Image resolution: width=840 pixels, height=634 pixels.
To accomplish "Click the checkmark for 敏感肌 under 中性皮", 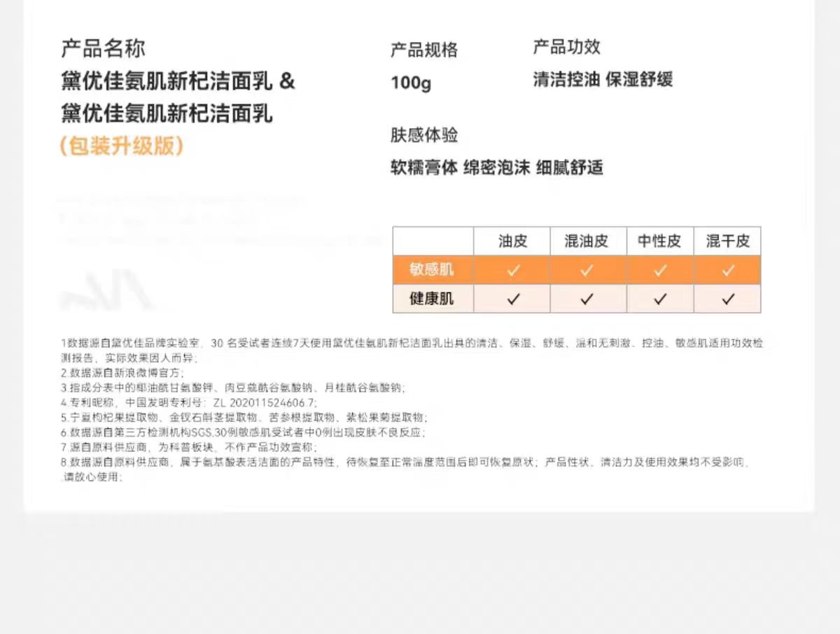I will click(660, 270).
